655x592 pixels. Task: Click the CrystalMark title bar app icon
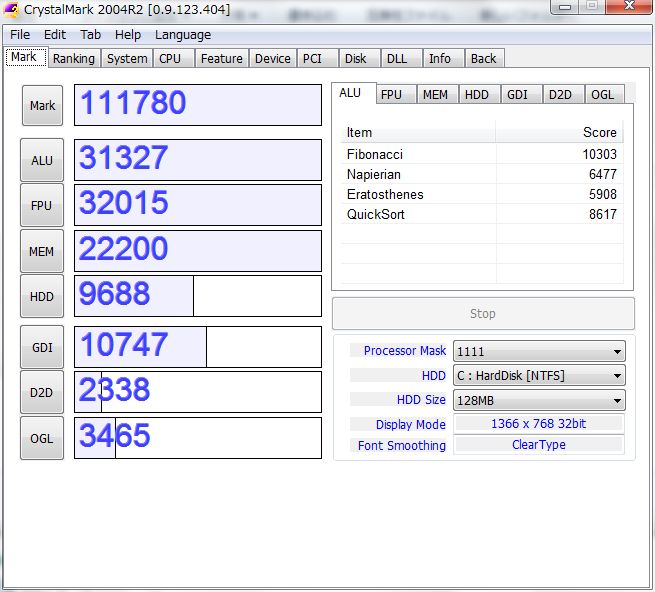[12, 10]
